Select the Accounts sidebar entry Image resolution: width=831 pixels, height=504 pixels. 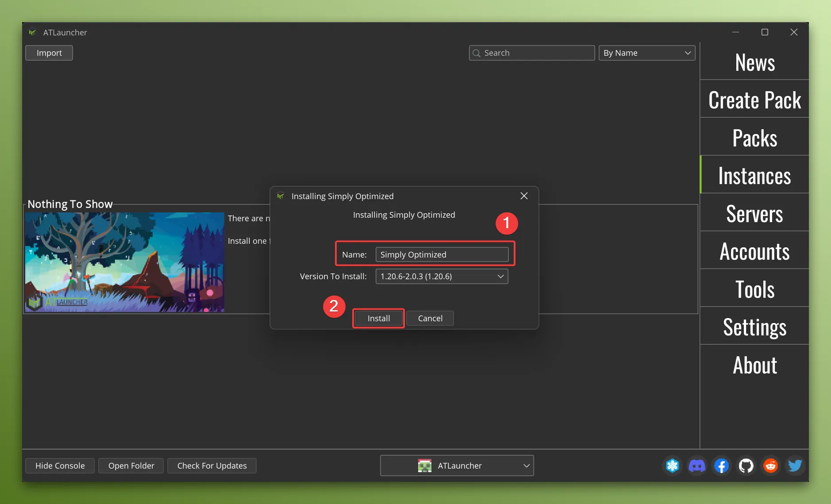754,251
